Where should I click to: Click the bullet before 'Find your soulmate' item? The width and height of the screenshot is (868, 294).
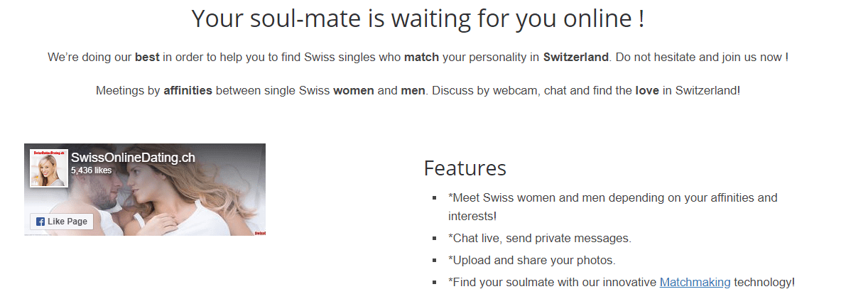(434, 283)
